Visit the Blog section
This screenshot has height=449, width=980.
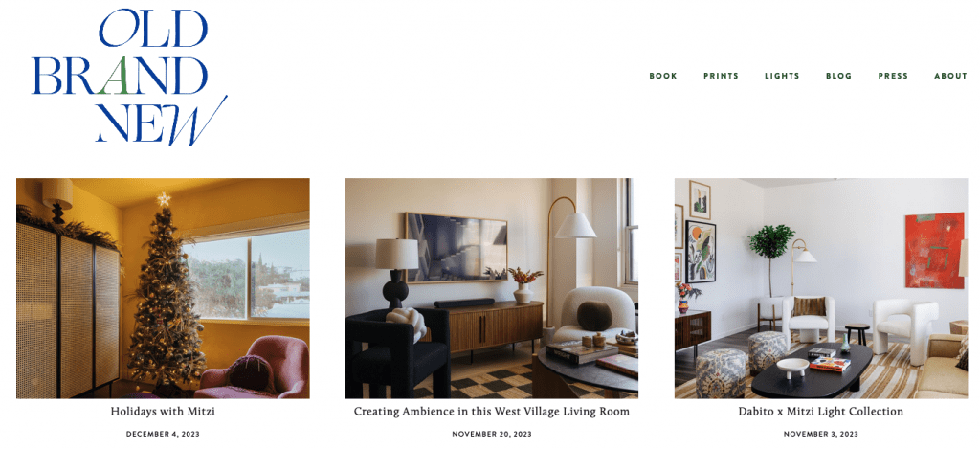coord(838,76)
